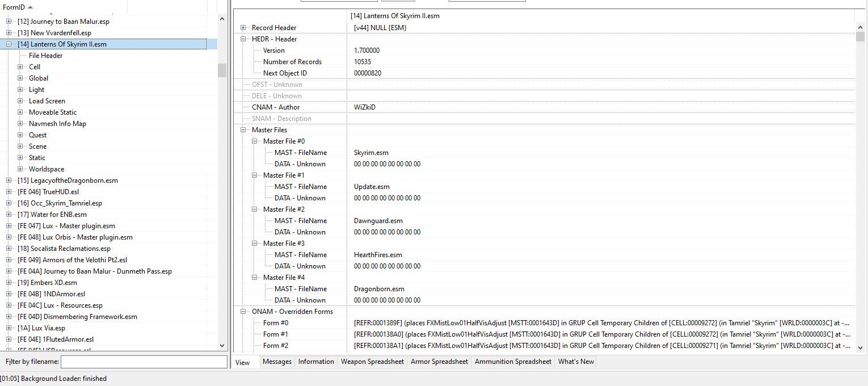Click Next Object ID value 00000820

pos(369,73)
